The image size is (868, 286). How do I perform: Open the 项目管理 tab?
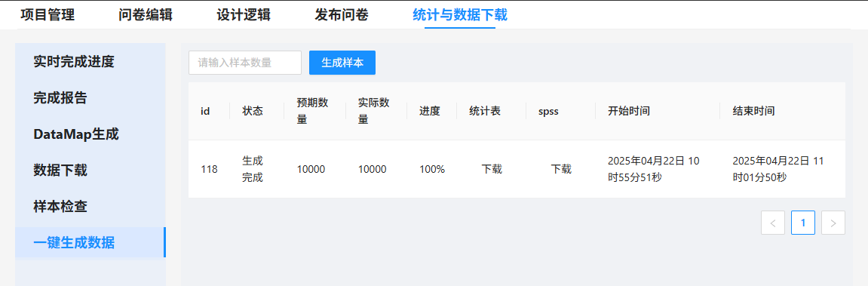click(x=47, y=15)
